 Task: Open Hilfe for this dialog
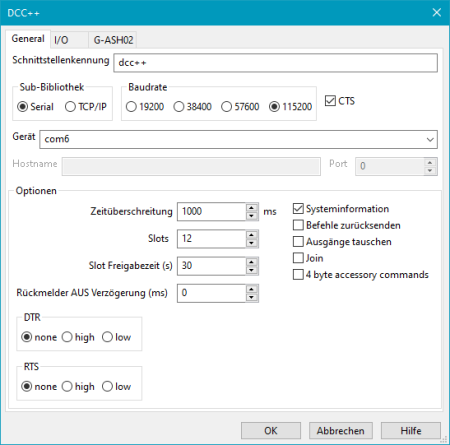click(411, 431)
